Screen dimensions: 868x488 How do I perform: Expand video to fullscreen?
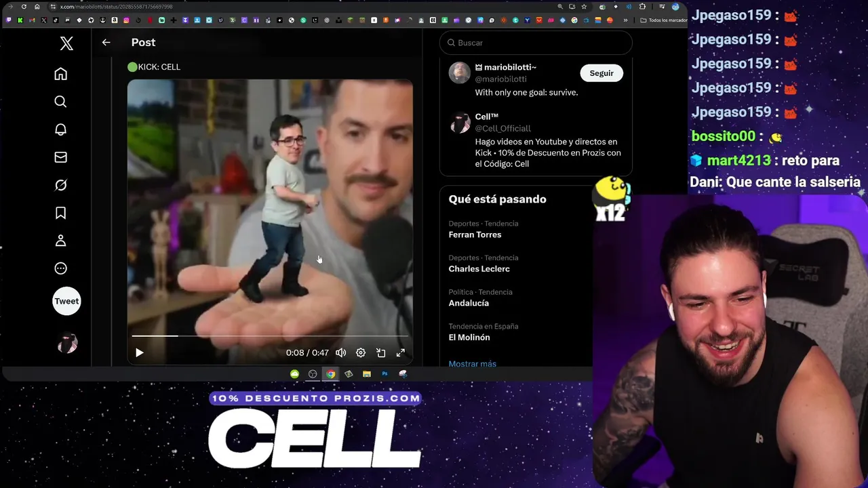click(401, 352)
